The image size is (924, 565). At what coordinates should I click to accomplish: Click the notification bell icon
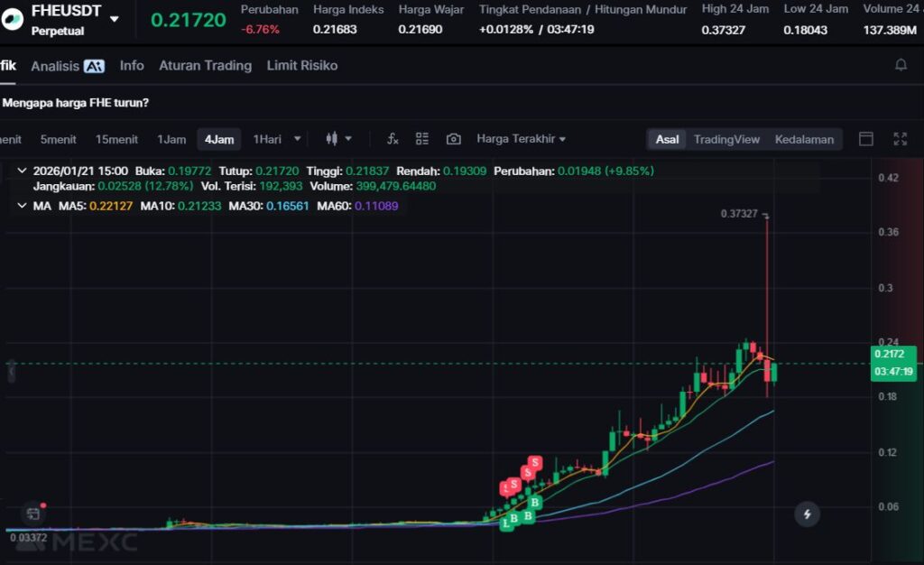click(x=901, y=65)
